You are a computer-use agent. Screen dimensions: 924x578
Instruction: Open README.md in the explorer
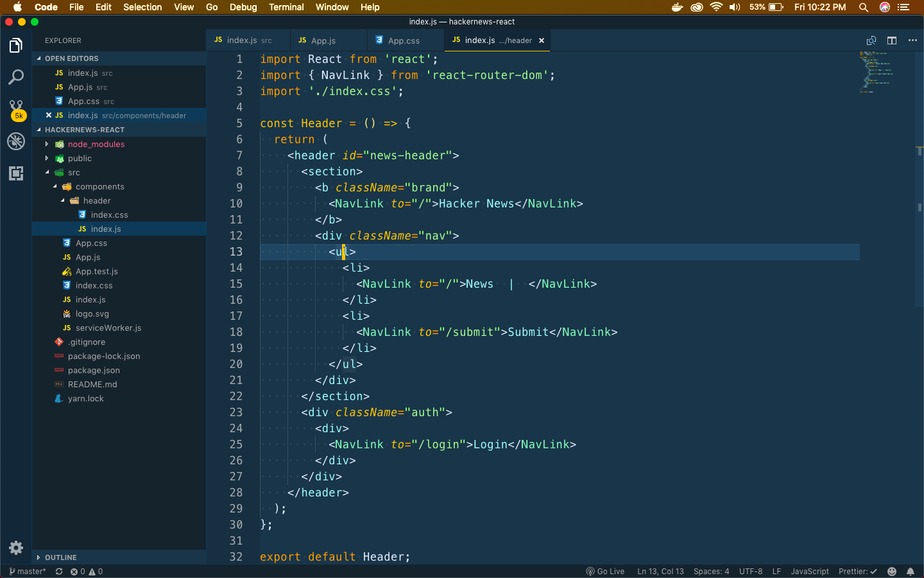tap(119, 385)
